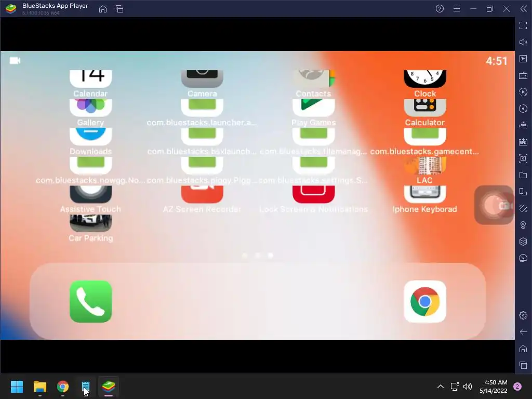
Task: Toggle cursor lock in sidebar
Action: tap(523, 59)
